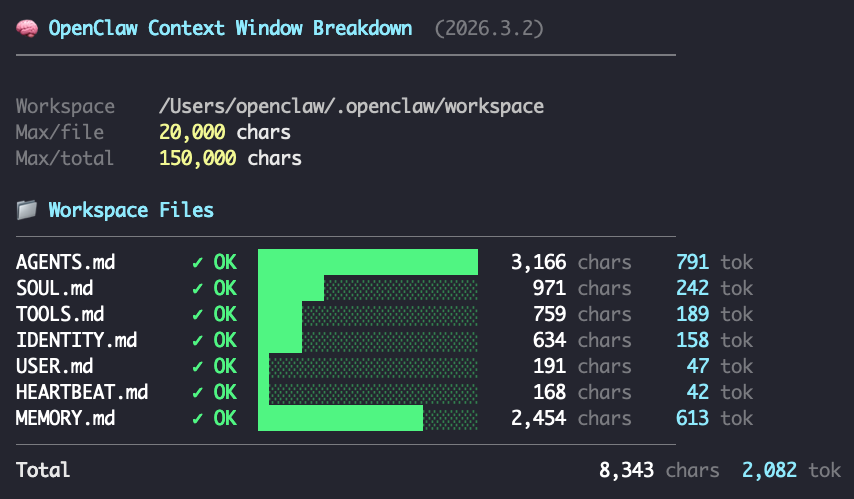This screenshot has width=854, height=499.
Task: Click the folder icon beside Workspace Files
Action: pos(27,210)
